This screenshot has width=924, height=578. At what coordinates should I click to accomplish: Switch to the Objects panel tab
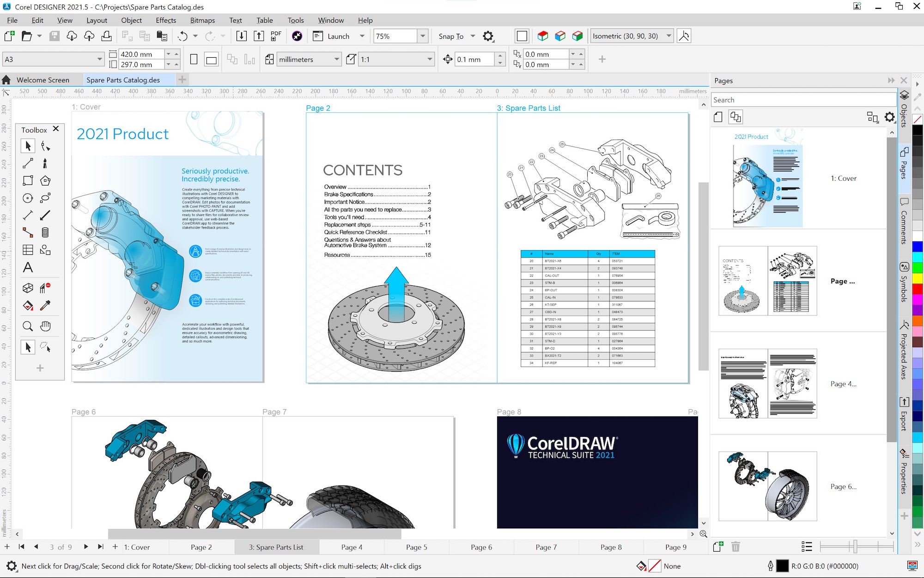[x=903, y=117]
